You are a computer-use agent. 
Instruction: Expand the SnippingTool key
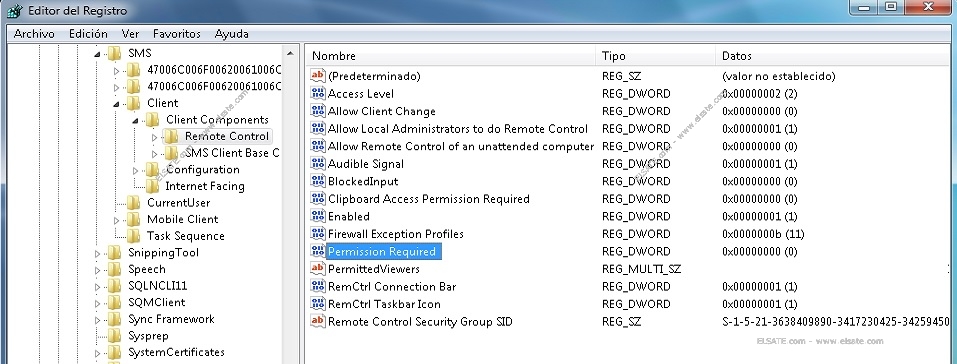click(96, 253)
